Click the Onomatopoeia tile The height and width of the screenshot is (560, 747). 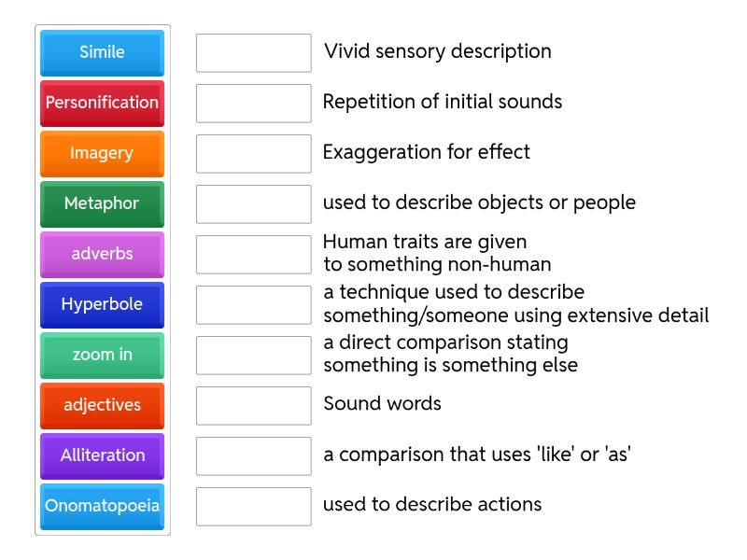pyautogui.click(x=102, y=506)
